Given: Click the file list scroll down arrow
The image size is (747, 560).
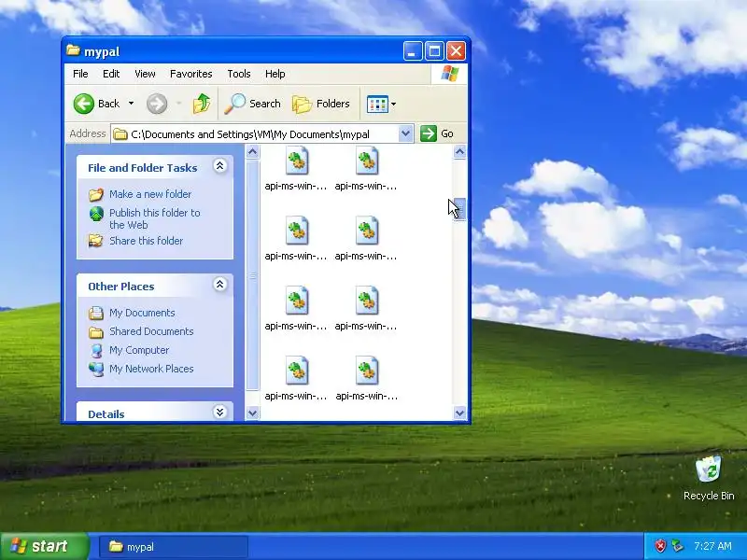Looking at the screenshot, I should coord(459,413).
